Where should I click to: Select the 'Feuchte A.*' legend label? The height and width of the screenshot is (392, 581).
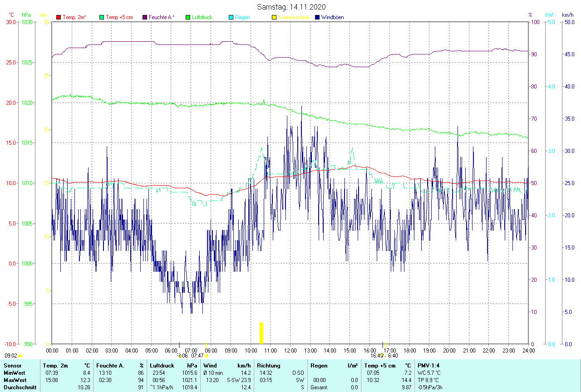[162, 17]
